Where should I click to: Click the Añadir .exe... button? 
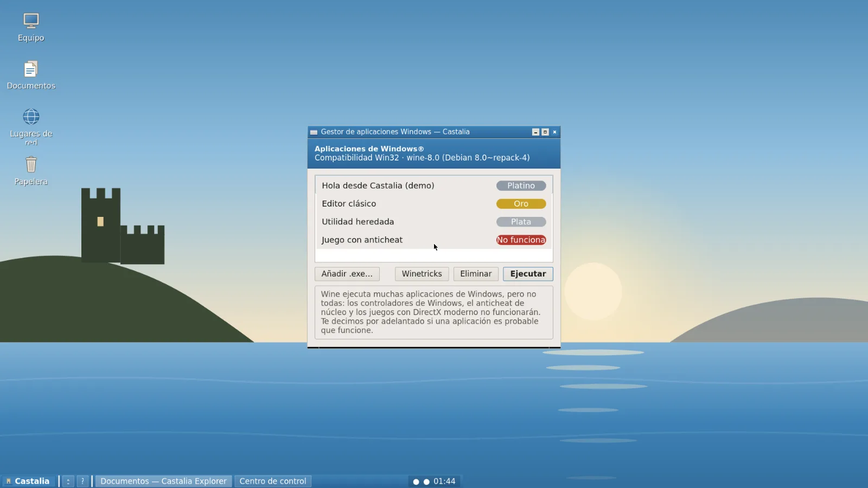(347, 274)
